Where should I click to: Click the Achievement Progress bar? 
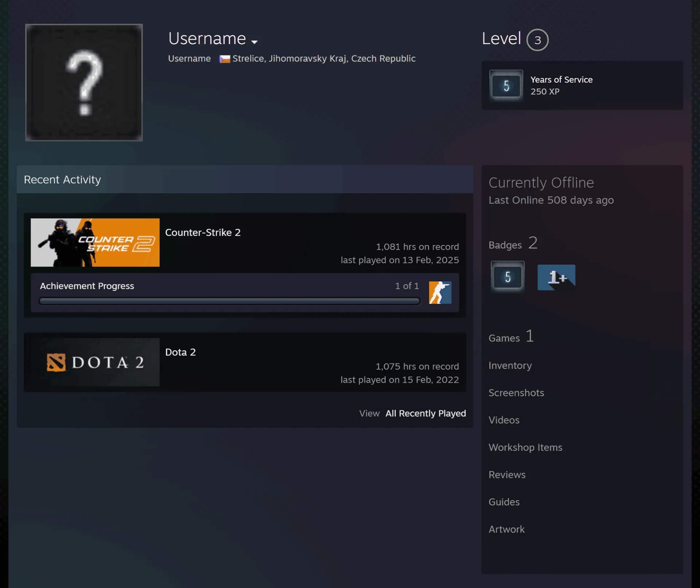coord(230,301)
